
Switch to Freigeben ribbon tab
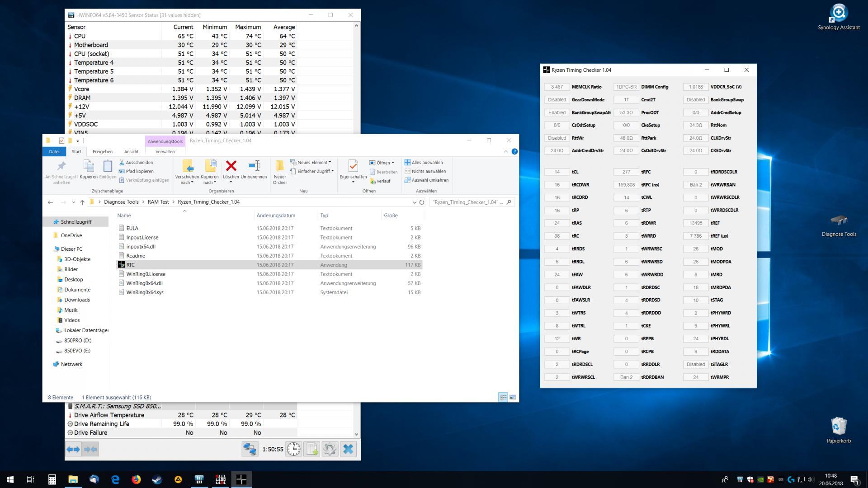[103, 152]
